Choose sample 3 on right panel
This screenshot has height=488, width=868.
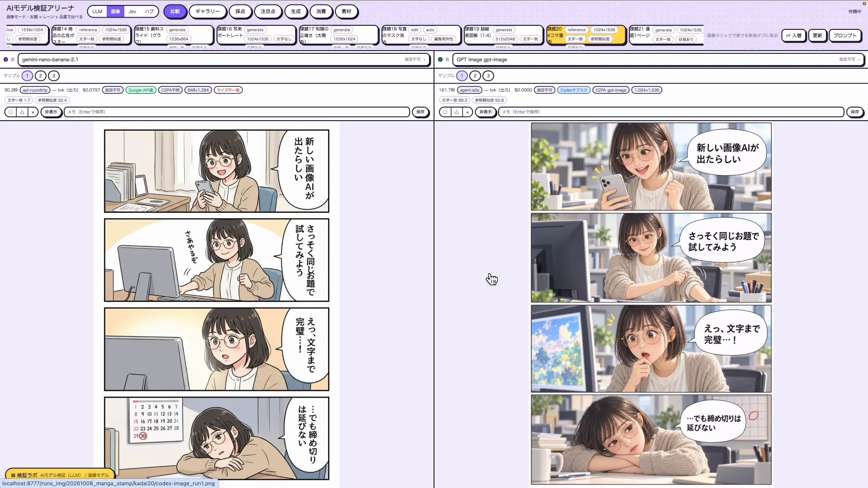coord(488,76)
